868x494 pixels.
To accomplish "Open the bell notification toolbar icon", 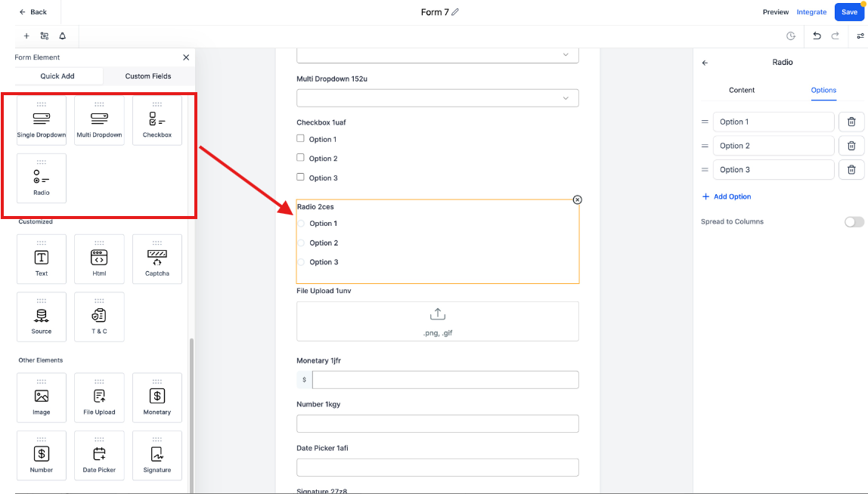I will coord(63,36).
